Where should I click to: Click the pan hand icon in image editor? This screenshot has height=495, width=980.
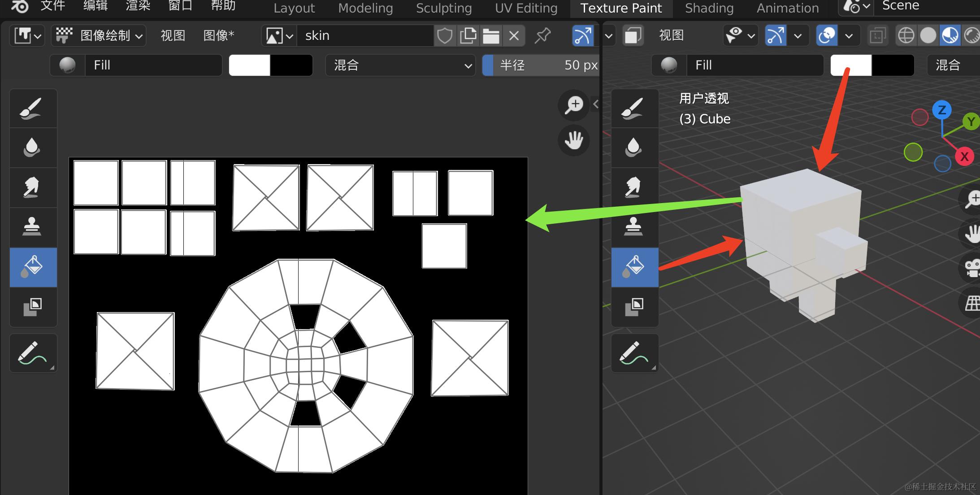tap(573, 141)
